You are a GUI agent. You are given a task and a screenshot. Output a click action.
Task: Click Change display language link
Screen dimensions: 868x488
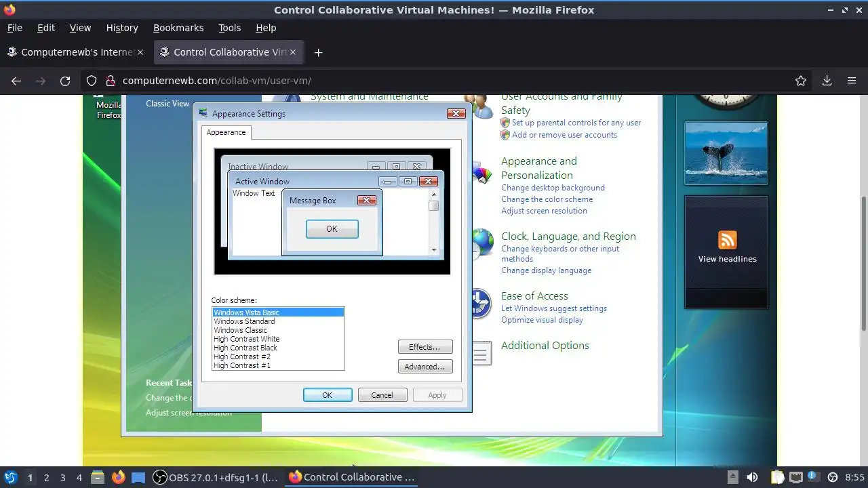pyautogui.click(x=546, y=270)
